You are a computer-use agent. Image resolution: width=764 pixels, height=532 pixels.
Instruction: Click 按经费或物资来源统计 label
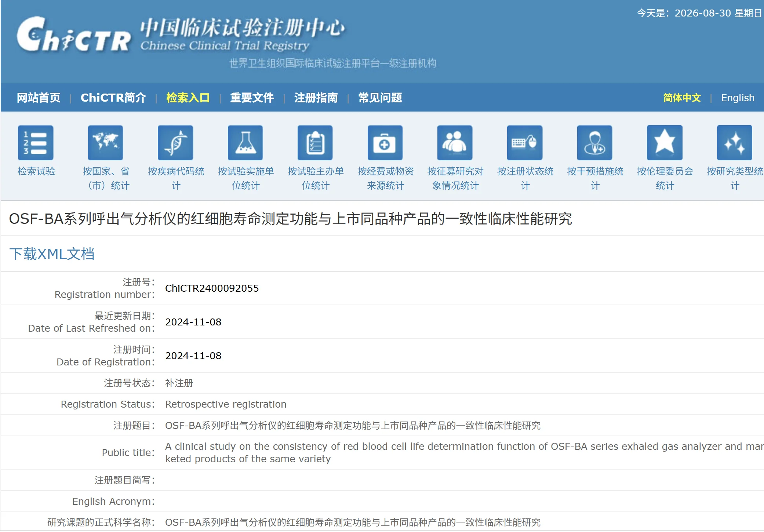(x=385, y=178)
